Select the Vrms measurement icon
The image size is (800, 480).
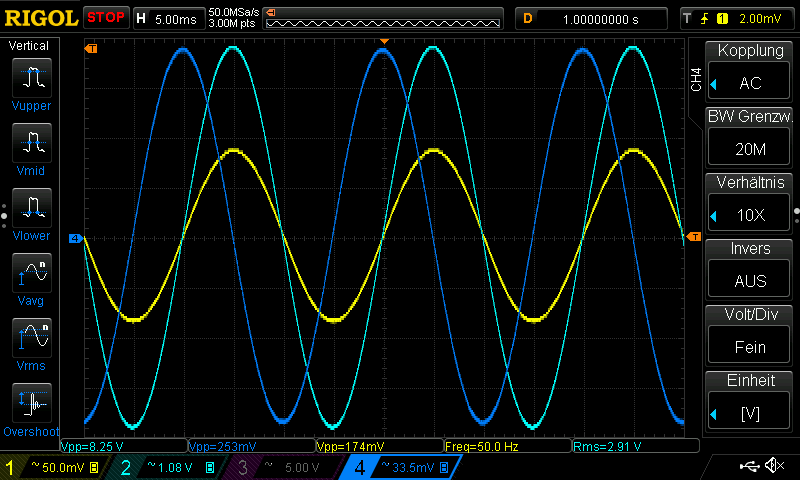(32, 338)
